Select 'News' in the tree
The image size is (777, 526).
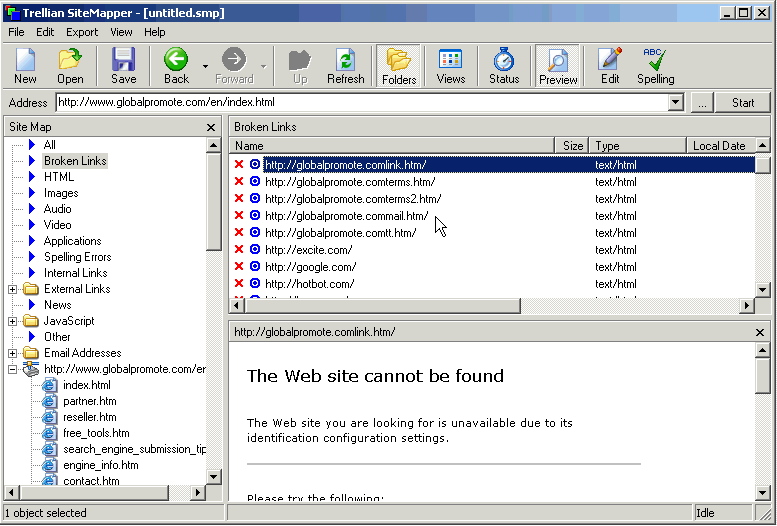point(57,305)
